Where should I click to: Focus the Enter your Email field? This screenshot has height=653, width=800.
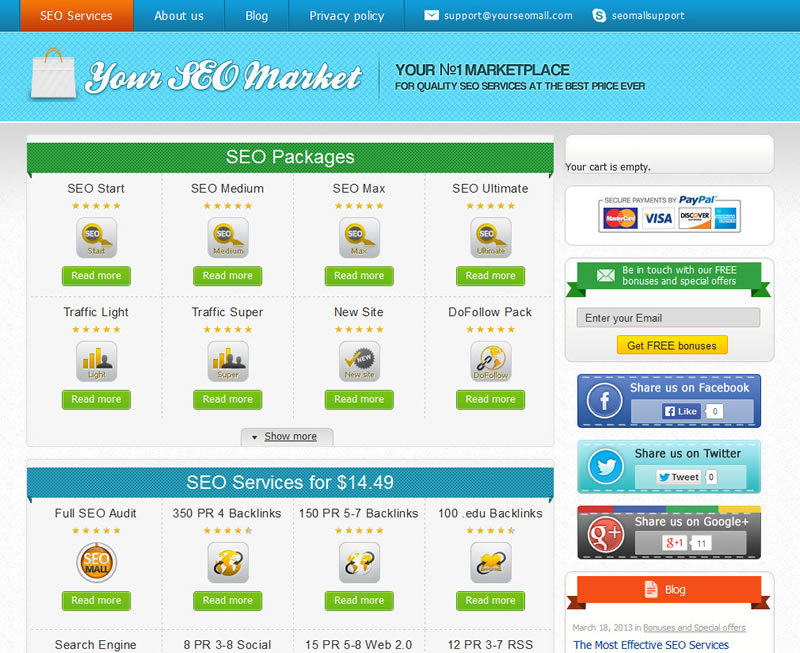tap(668, 318)
